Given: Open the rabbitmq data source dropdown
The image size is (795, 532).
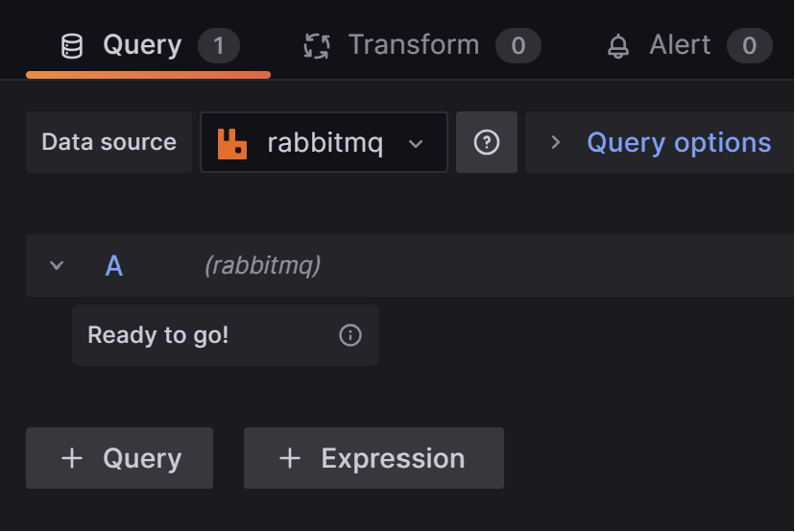Looking at the screenshot, I should tap(324, 142).
